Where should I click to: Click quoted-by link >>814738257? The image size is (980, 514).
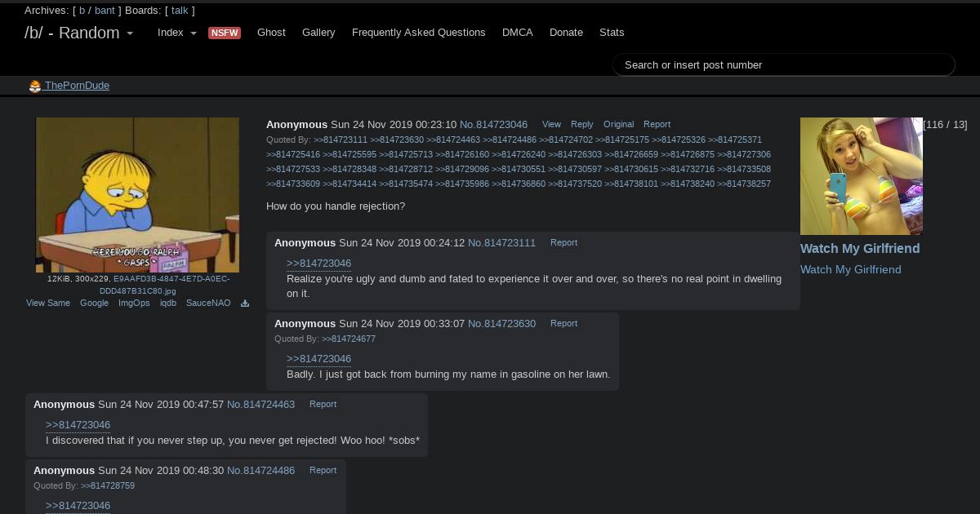(x=744, y=184)
